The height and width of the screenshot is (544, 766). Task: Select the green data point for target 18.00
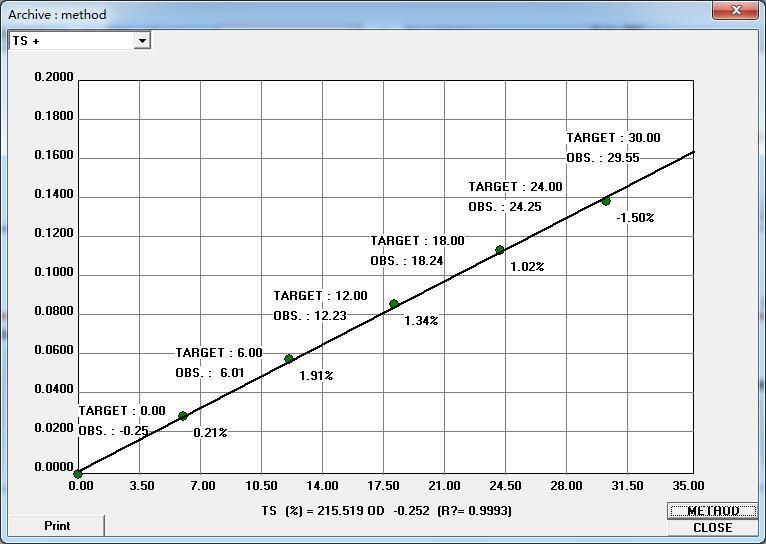(x=394, y=304)
